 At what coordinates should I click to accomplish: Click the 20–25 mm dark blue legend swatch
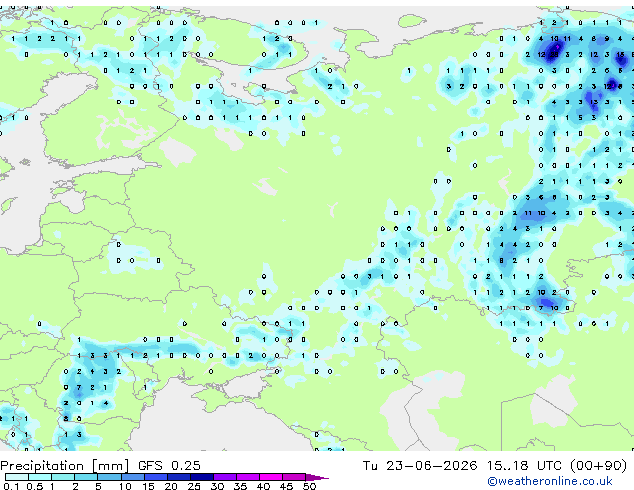tap(178, 477)
